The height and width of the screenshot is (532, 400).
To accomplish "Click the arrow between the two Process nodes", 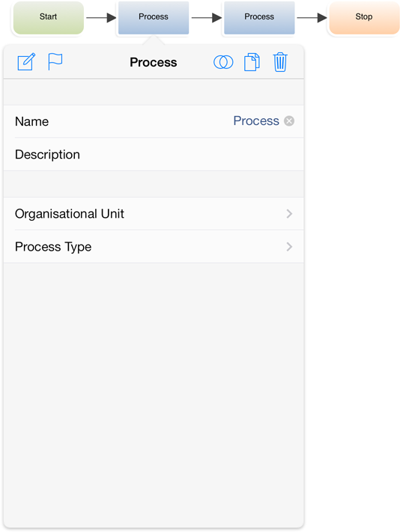I will coord(207,18).
